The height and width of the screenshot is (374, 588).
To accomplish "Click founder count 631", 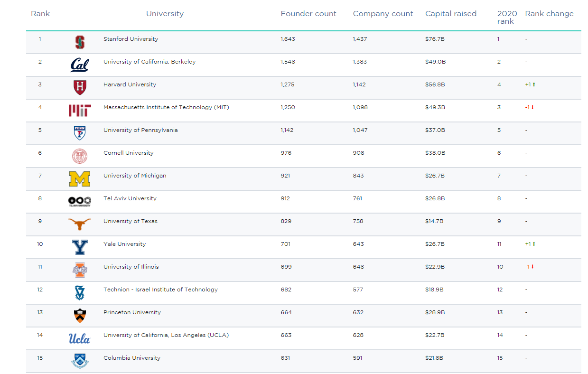I will tap(285, 358).
